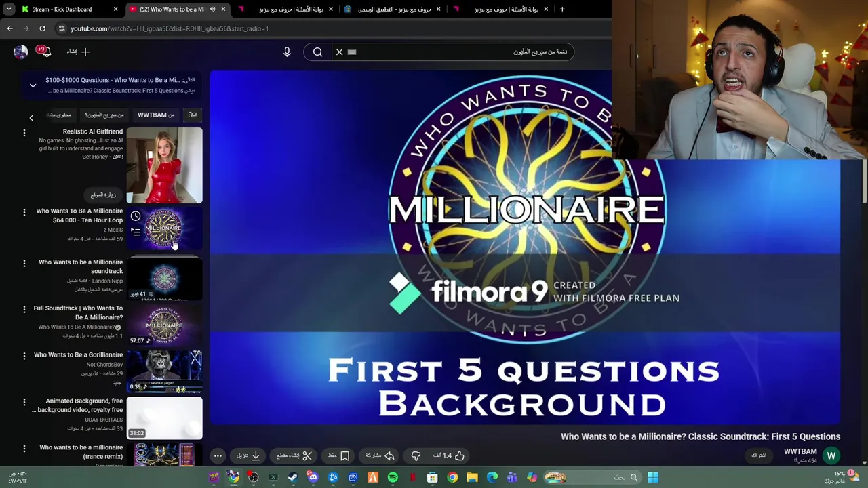Click the Share arrow button
The height and width of the screenshot is (488, 868).
[x=380, y=455]
